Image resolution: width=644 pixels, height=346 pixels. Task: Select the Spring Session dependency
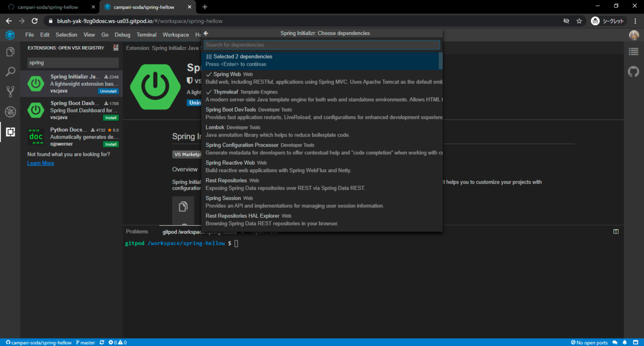[322, 202]
